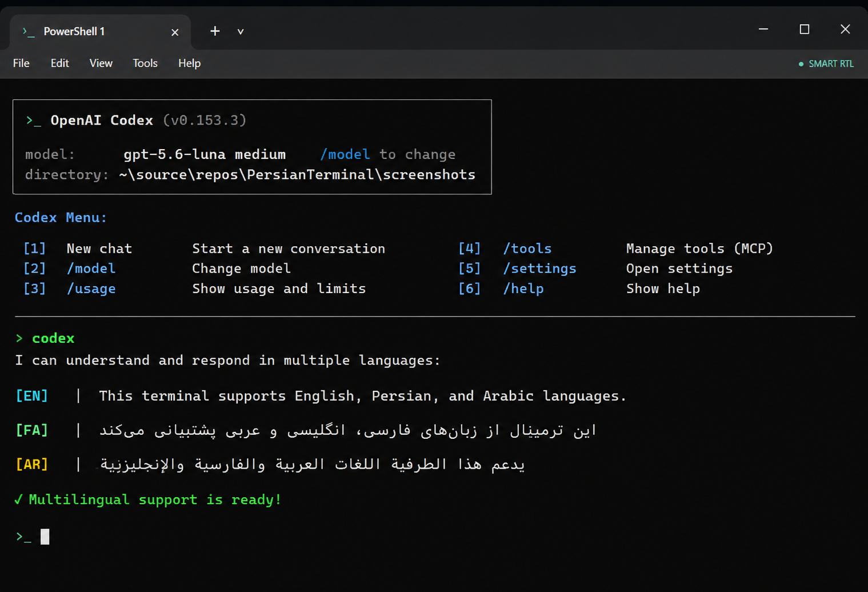This screenshot has width=868, height=592.
Task: Click version text (v0.153.3)
Action: pos(205,121)
